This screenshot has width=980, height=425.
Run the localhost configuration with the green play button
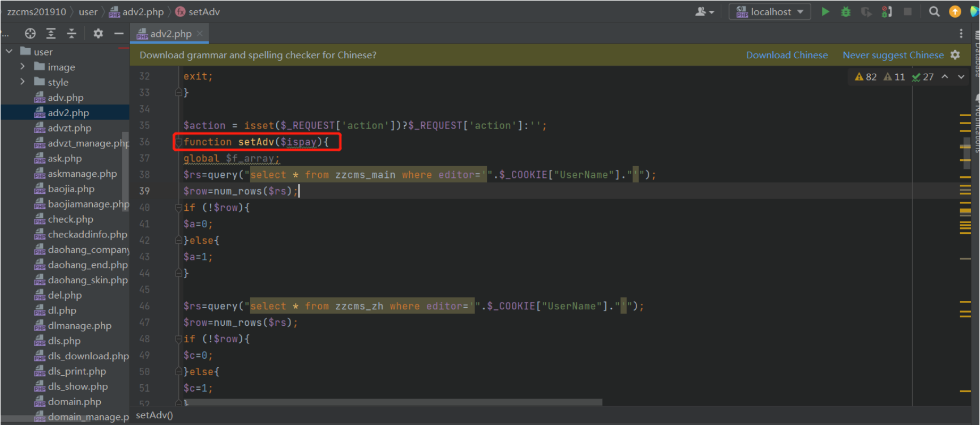825,11
